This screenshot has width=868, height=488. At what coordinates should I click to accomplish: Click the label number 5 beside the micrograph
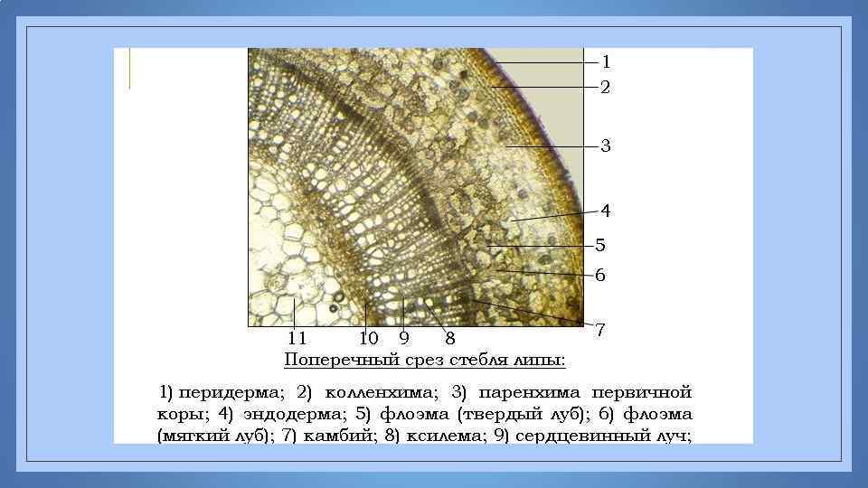600,245
